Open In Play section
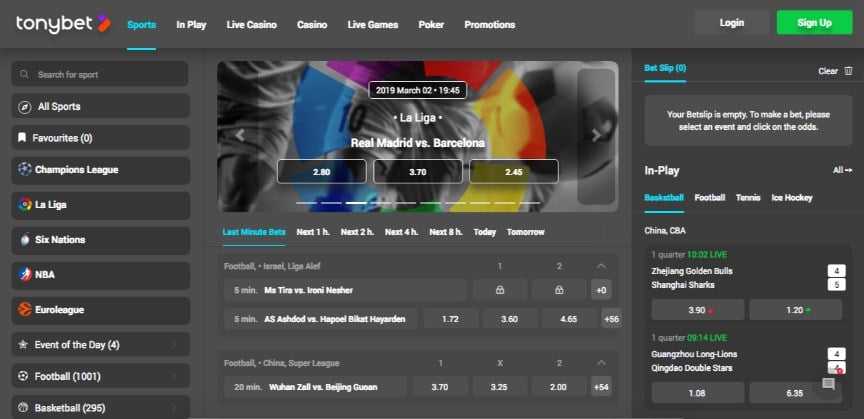864x419 pixels. tap(191, 25)
